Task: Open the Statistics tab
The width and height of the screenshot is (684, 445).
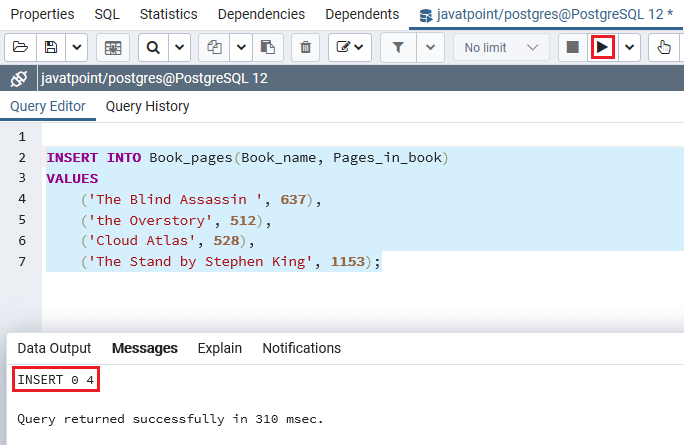Action: point(168,14)
